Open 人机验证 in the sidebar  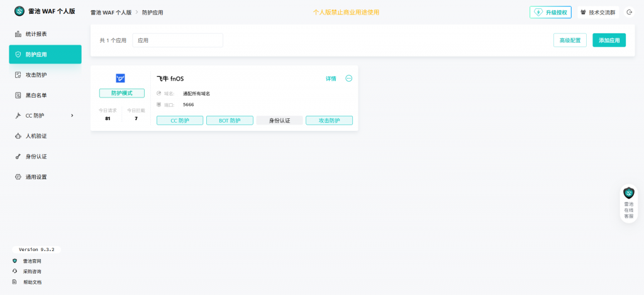coord(36,136)
